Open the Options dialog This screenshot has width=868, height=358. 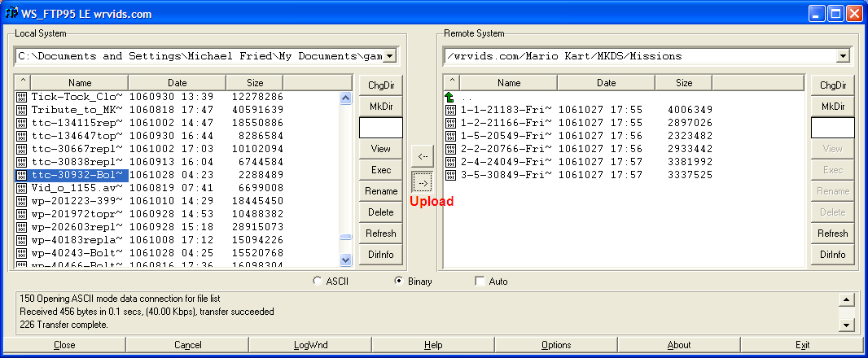556,345
